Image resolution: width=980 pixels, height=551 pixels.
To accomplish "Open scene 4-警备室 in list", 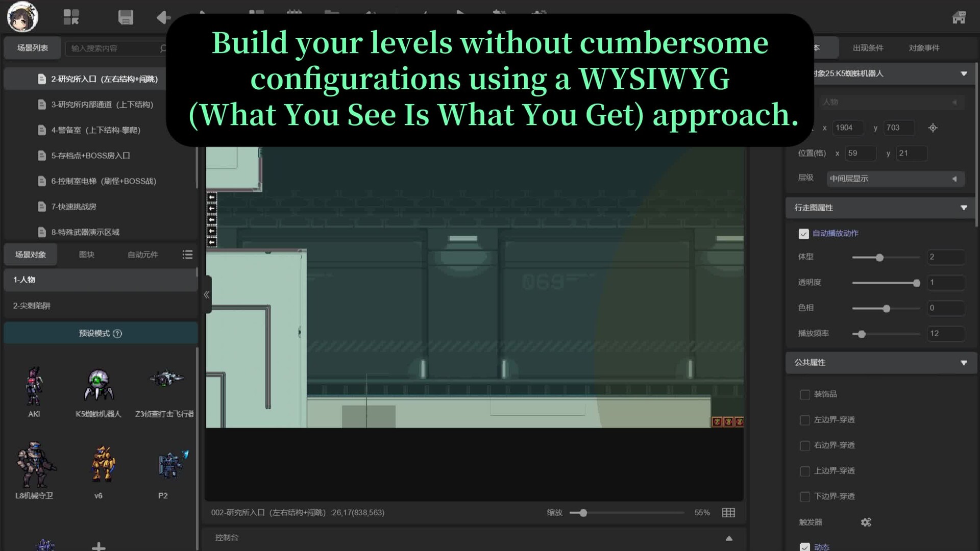I will point(95,130).
